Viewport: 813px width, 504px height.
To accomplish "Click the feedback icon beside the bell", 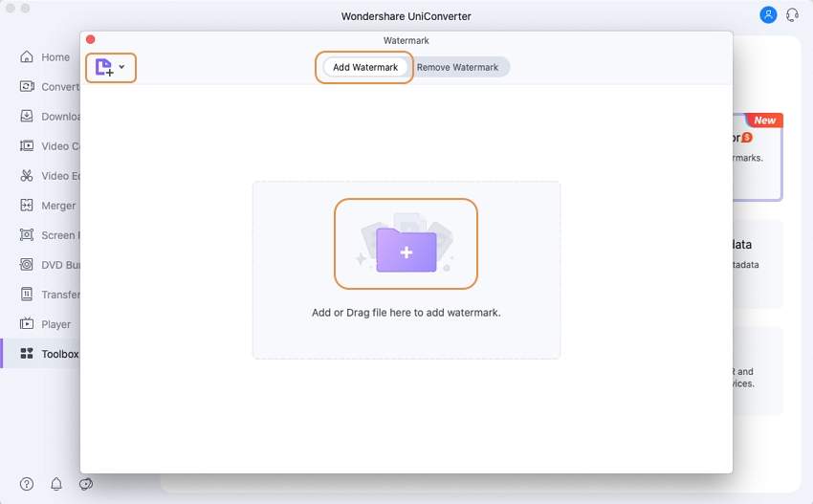I will click(86, 484).
